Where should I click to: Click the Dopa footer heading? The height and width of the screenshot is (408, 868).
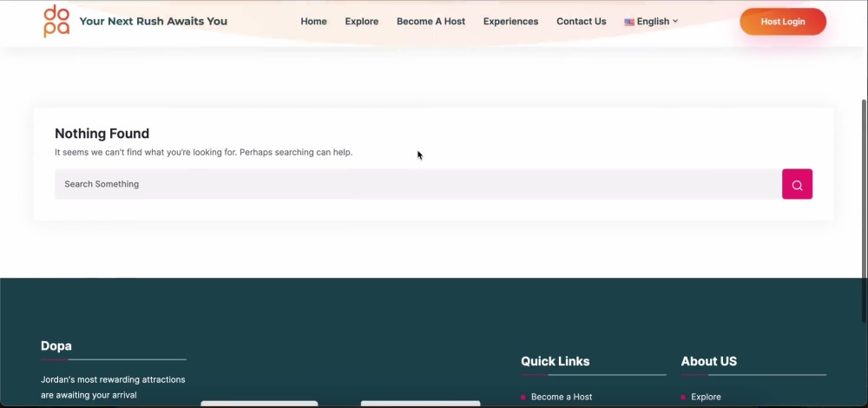56,346
